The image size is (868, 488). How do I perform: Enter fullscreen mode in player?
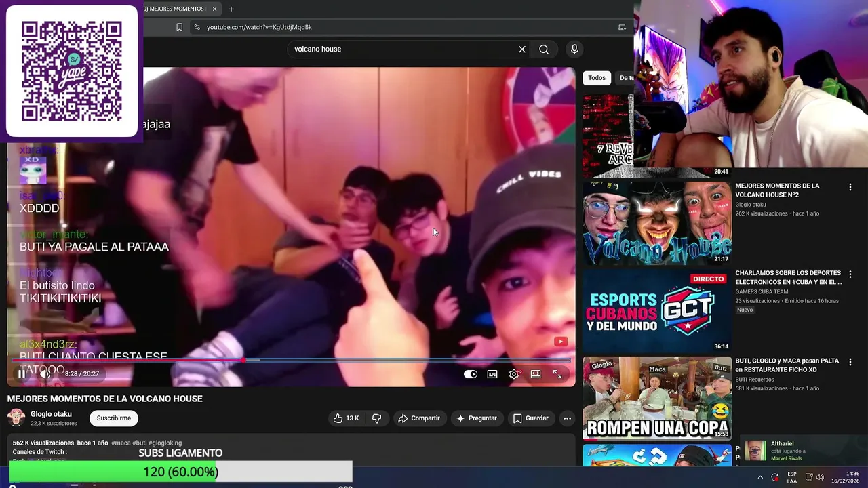coord(557,374)
